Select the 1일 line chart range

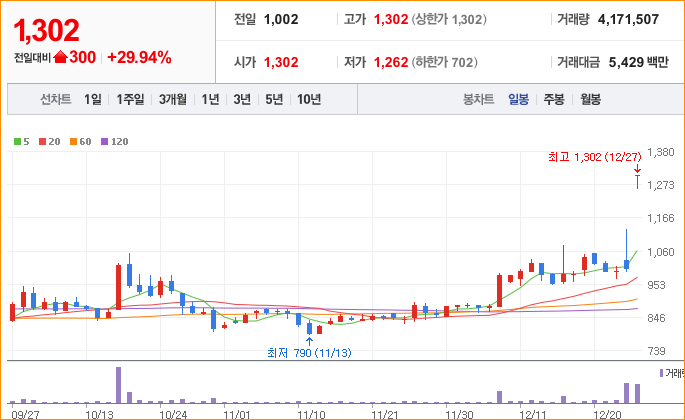click(x=93, y=99)
